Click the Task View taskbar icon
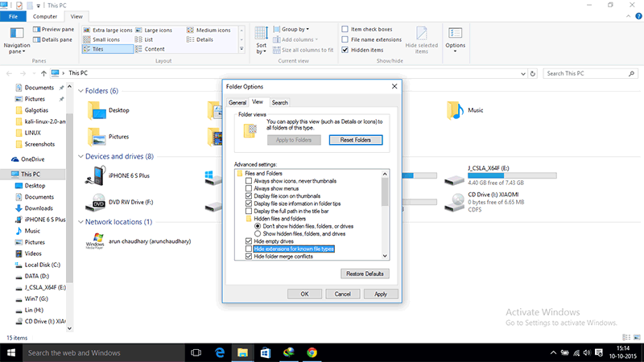 pos(195,352)
